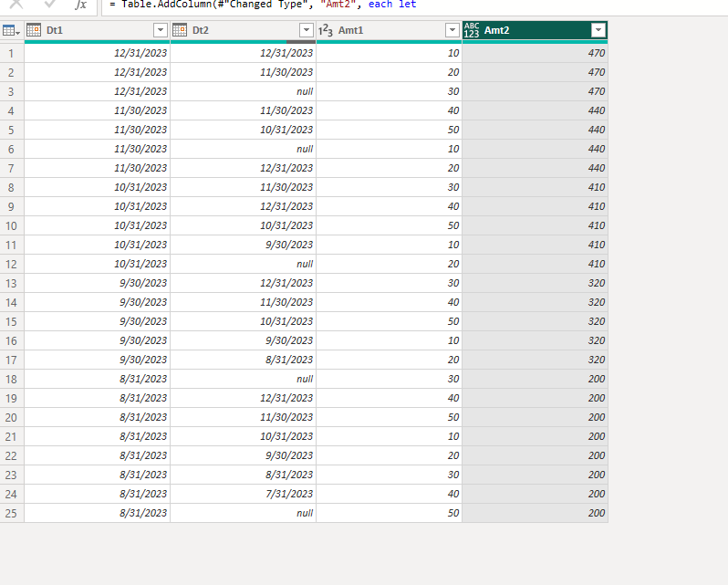Select row number 1
Viewport: 728px width, 585px height.
point(12,54)
